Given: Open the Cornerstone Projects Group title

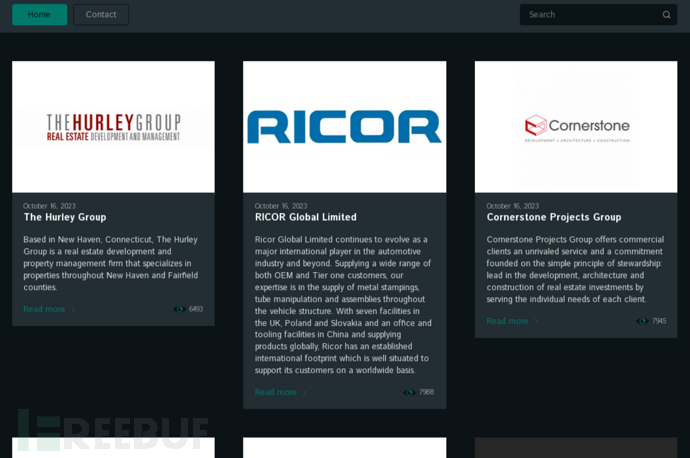Looking at the screenshot, I should click(x=554, y=217).
